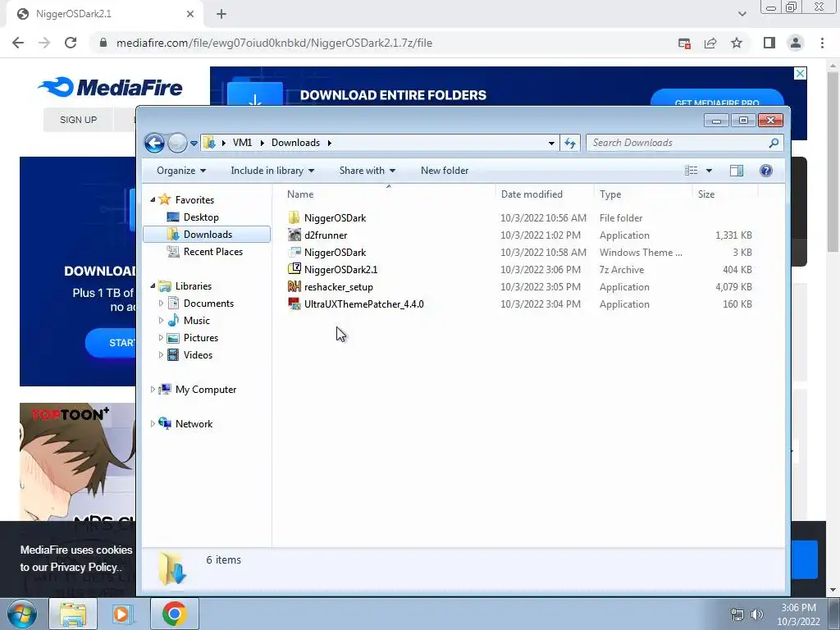Click the d2frunner file name
Viewport: 840px width, 630px height.
326,235
